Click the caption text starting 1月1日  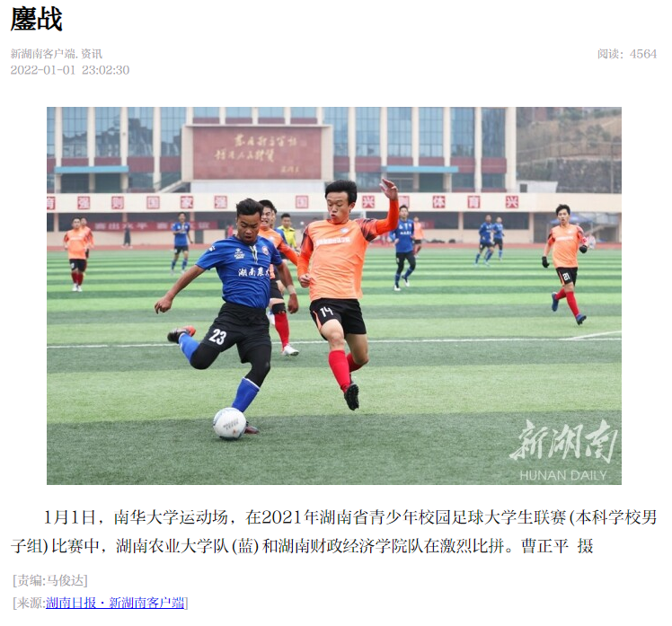[x=334, y=532]
